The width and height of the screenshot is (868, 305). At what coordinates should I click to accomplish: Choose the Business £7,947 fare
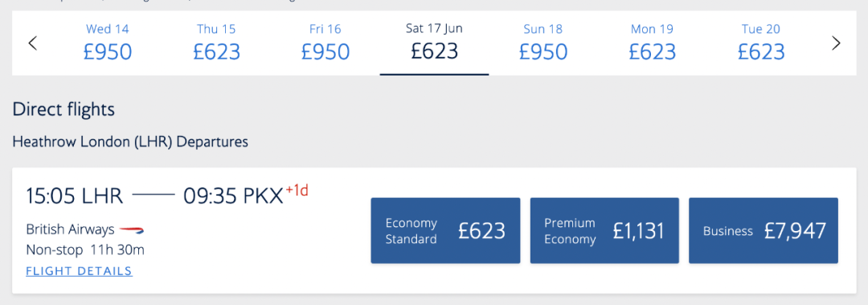[764, 231]
